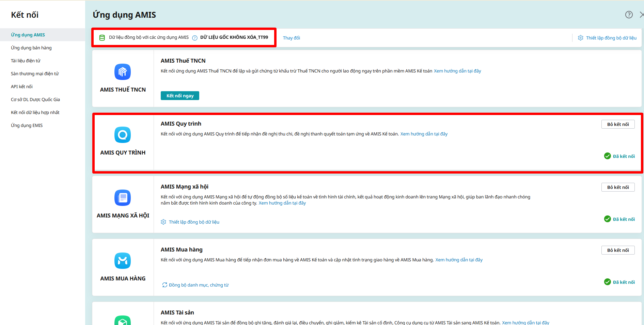The width and height of the screenshot is (644, 325).
Task: Open the API kết nối section
Action: (43, 86)
